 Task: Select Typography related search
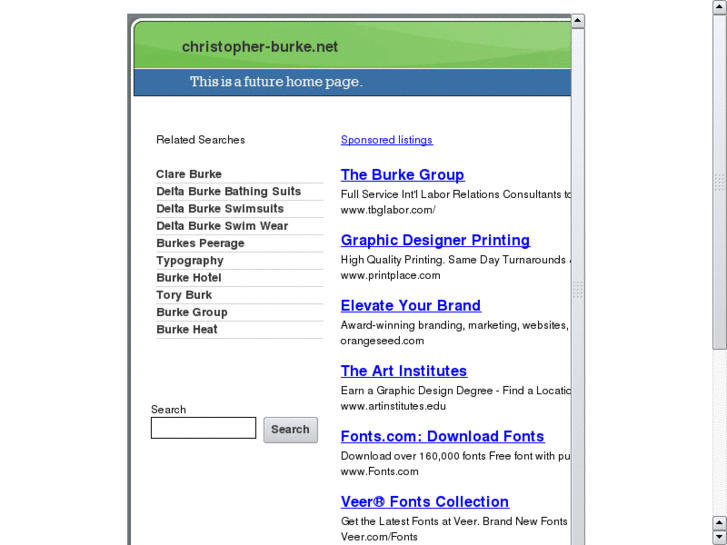coord(190,260)
